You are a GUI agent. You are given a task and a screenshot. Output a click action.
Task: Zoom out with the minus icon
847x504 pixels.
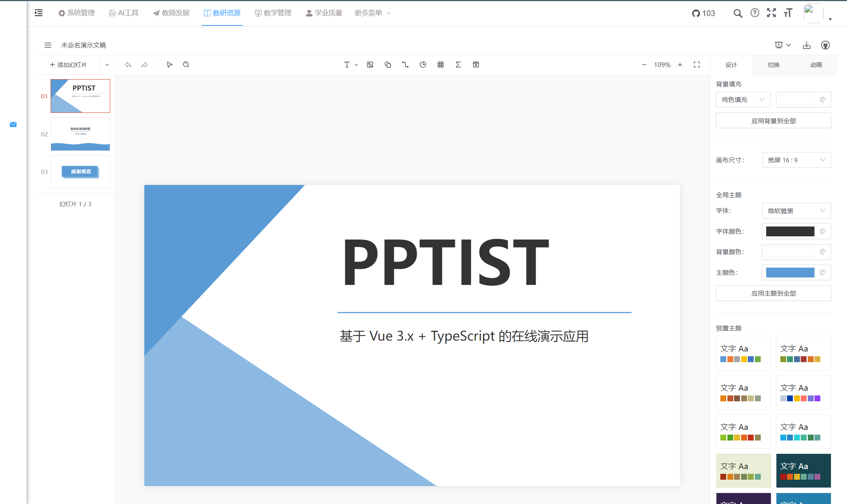pyautogui.click(x=644, y=65)
